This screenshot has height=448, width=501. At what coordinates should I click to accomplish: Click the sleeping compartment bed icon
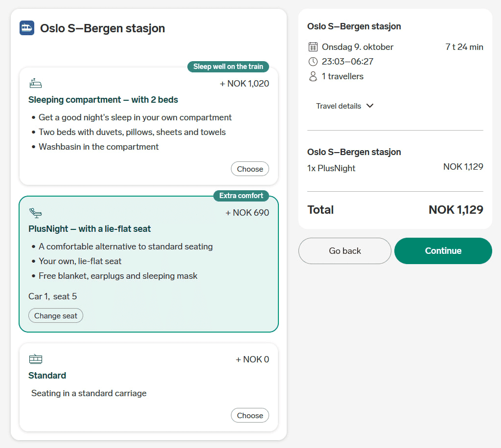[x=35, y=84]
